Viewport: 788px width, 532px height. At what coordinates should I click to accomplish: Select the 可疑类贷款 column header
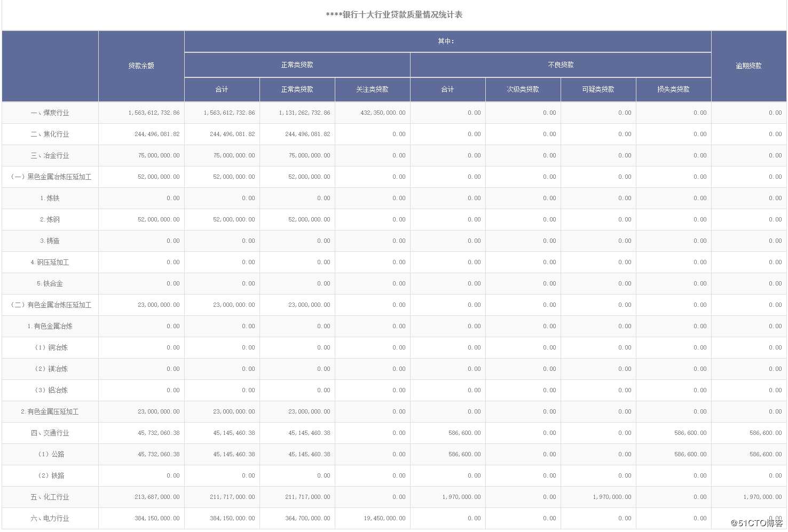tap(598, 89)
